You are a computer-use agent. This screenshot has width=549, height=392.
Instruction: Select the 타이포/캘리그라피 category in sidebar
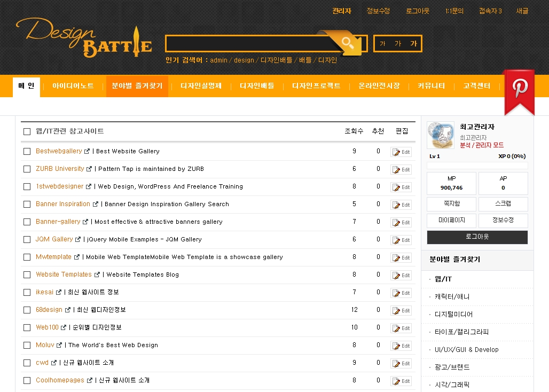pos(461,332)
